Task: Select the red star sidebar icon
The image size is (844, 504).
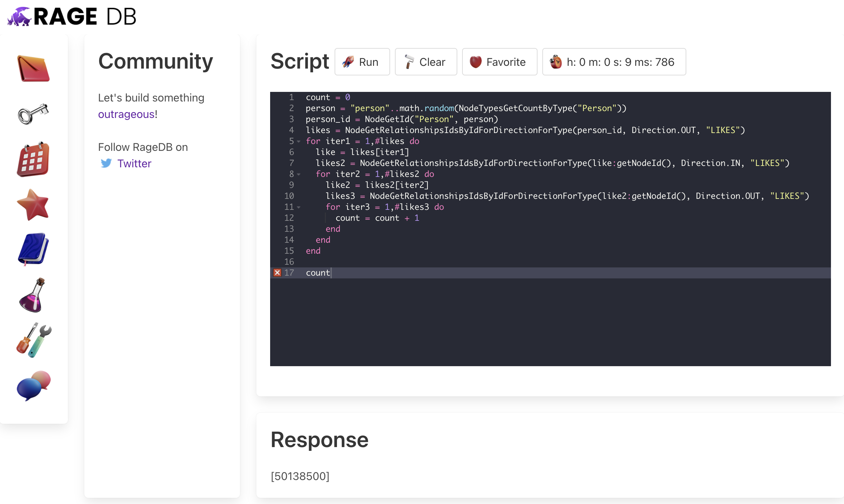Action: [x=33, y=205]
